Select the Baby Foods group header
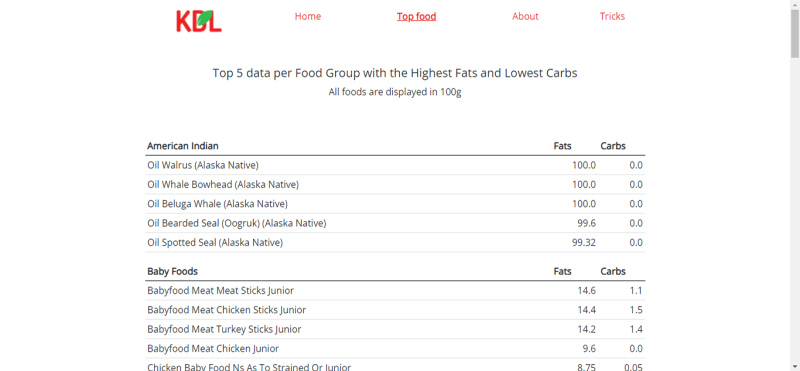Viewport: 800px width, 371px height. [x=172, y=271]
